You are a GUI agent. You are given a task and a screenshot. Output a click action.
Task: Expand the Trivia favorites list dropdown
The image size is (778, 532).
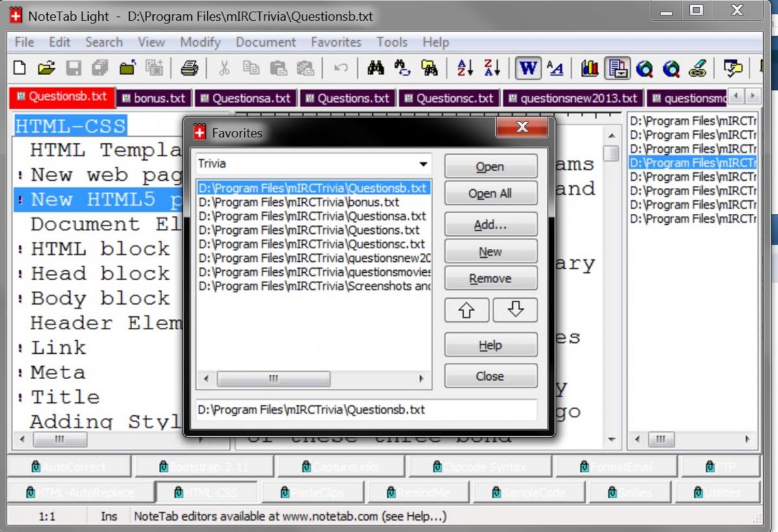pos(423,165)
